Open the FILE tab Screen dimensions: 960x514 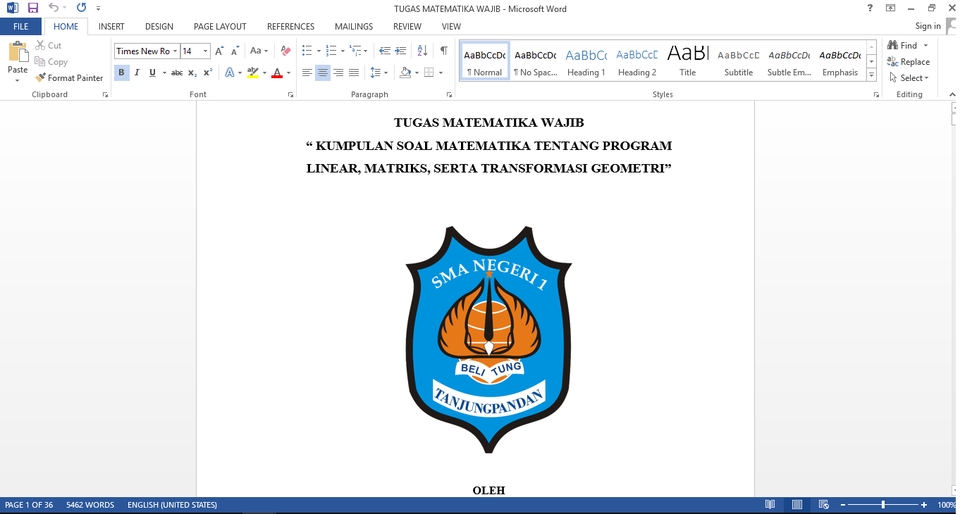click(21, 26)
